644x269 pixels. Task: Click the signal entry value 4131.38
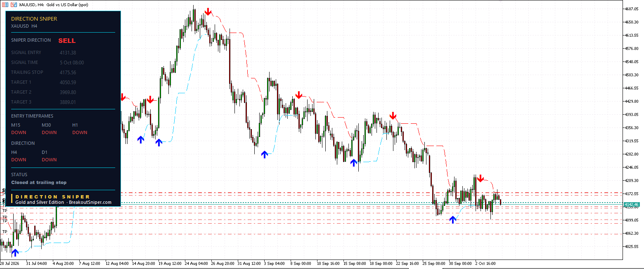(68, 53)
